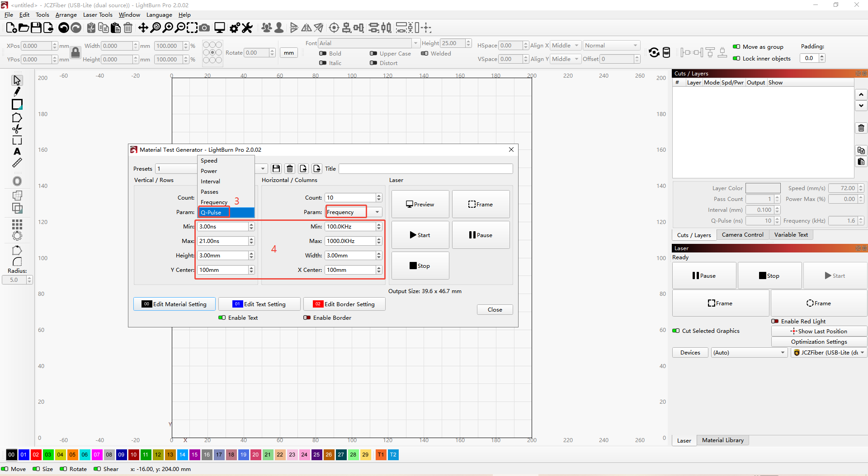Toggle Cut Selected Graphics switch
The image size is (868, 476).
coord(676,331)
